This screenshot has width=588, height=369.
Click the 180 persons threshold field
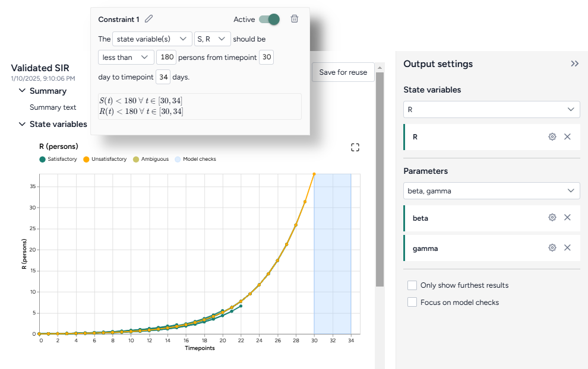[x=166, y=58]
